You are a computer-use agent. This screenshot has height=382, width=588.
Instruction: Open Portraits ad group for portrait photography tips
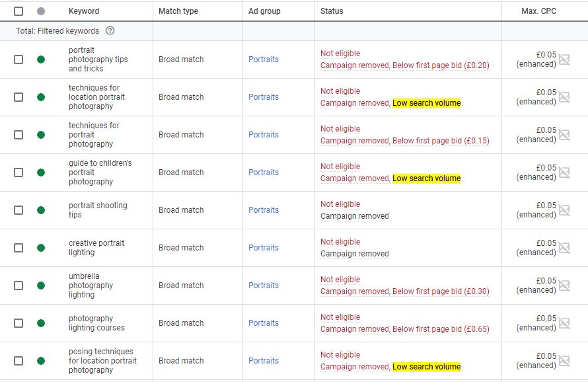coord(264,59)
